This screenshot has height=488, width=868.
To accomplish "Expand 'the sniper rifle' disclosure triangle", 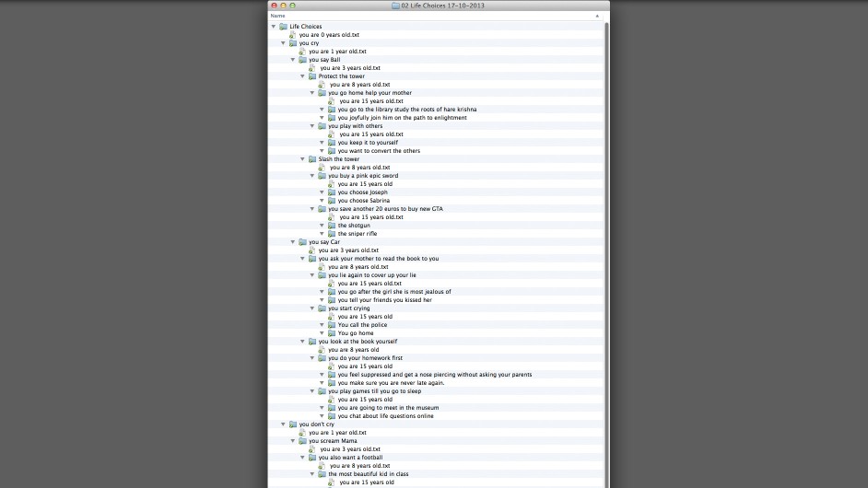I will (x=322, y=234).
